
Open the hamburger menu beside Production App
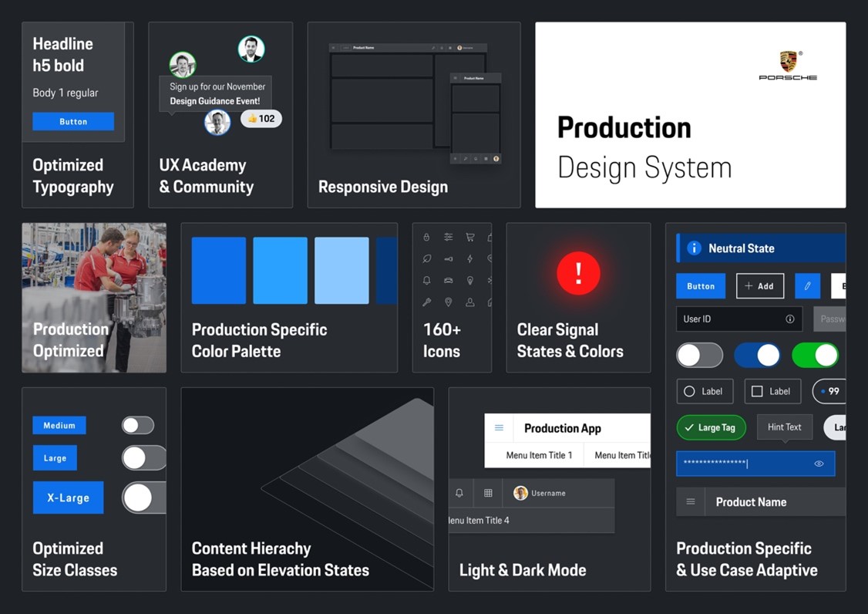[x=499, y=428]
